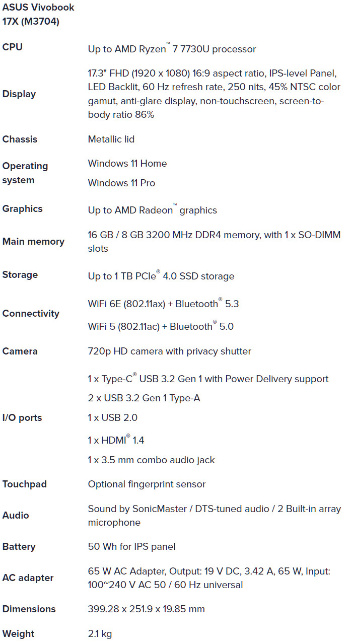
Task: Select the Windows 11 Home entry
Action: pyautogui.click(x=127, y=164)
